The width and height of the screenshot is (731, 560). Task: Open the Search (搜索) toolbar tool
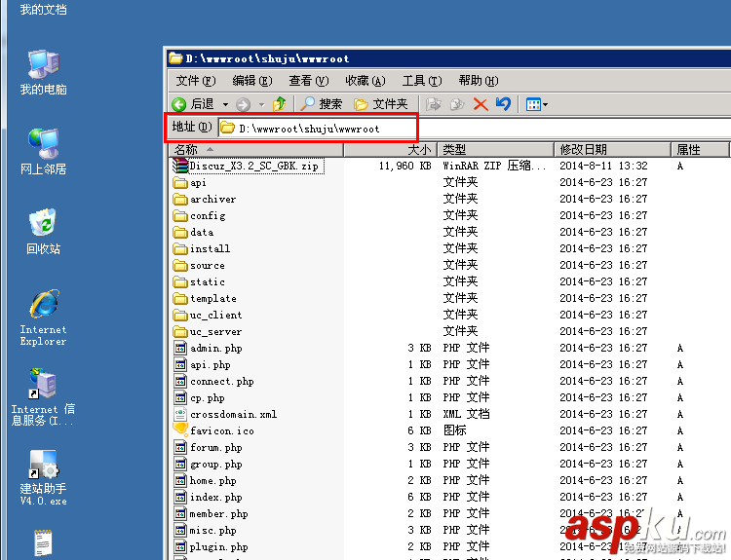[321, 104]
